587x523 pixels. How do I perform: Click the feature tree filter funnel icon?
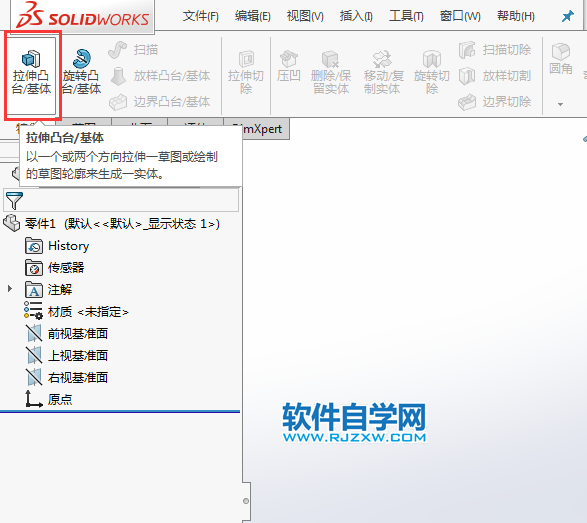click(x=14, y=200)
